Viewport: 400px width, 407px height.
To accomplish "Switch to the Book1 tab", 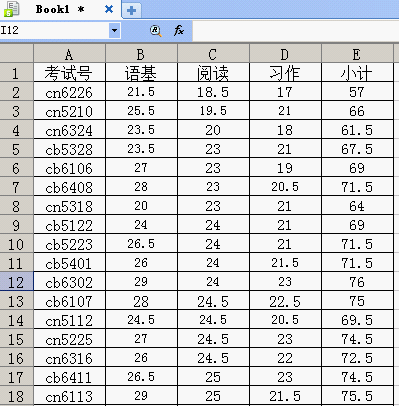I will (x=60, y=9).
